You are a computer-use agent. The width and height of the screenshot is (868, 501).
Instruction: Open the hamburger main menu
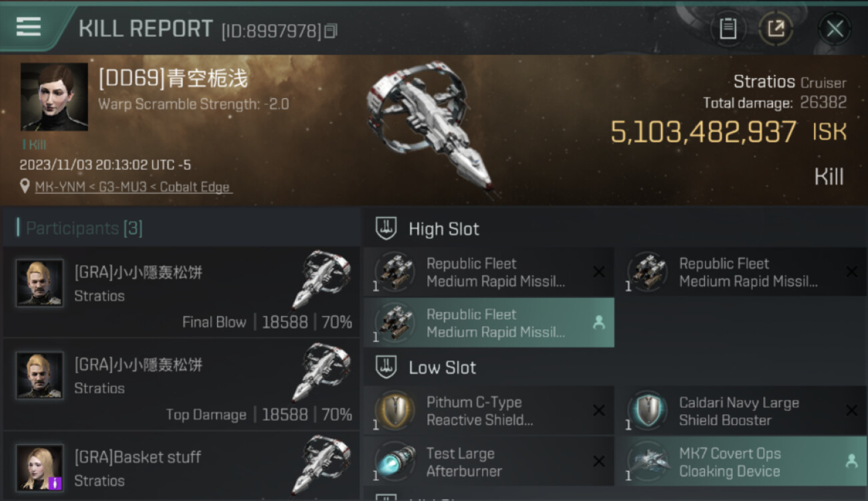pyautogui.click(x=29, y=27)
